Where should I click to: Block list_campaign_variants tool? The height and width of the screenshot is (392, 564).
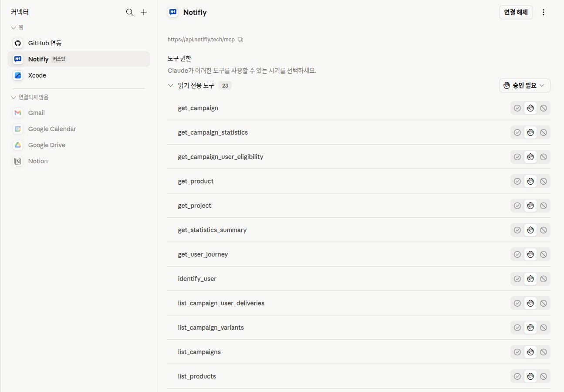544,328
